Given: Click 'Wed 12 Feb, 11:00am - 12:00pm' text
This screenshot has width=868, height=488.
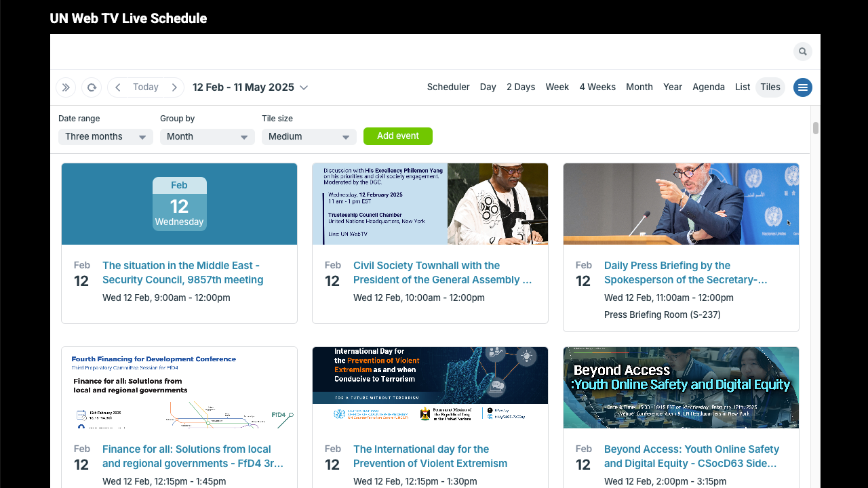Looking at the screenshot, I should tap(669, 298).
